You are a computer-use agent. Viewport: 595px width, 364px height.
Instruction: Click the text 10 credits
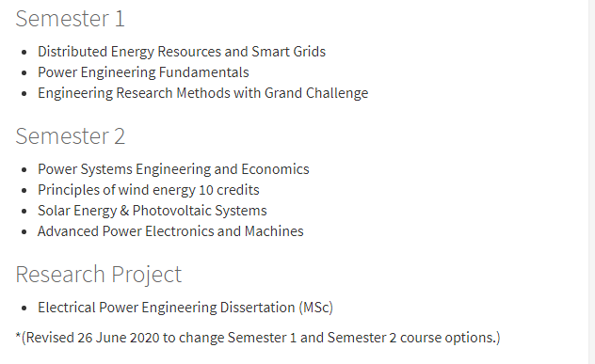point(229,190)
